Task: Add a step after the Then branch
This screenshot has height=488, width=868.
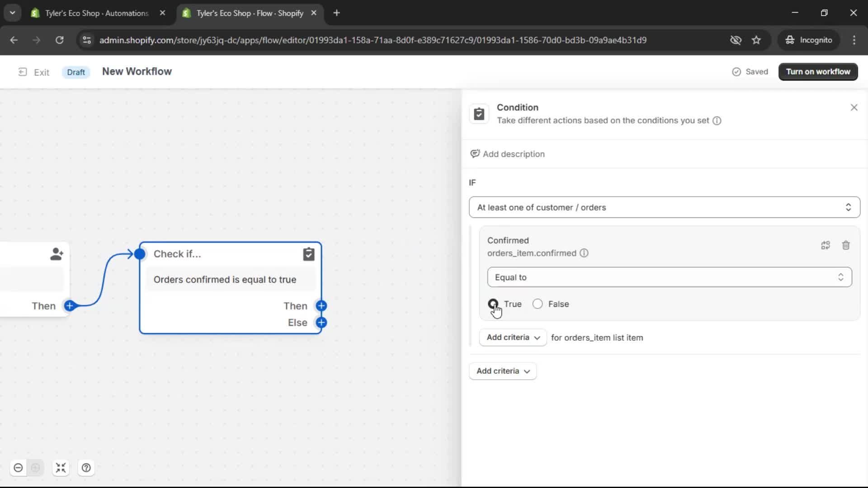Action: [x=321, y=306]
